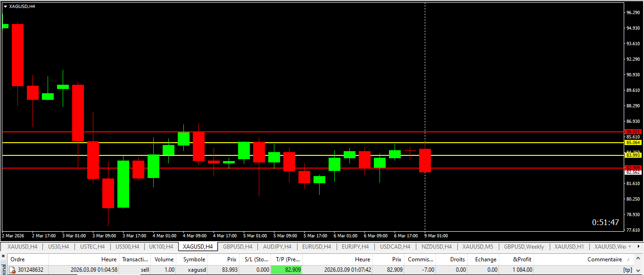The width and height of the screenshot is (644, 275).
Task: Select the USDCAD,H4 chart tab
Action: [395, 247]
